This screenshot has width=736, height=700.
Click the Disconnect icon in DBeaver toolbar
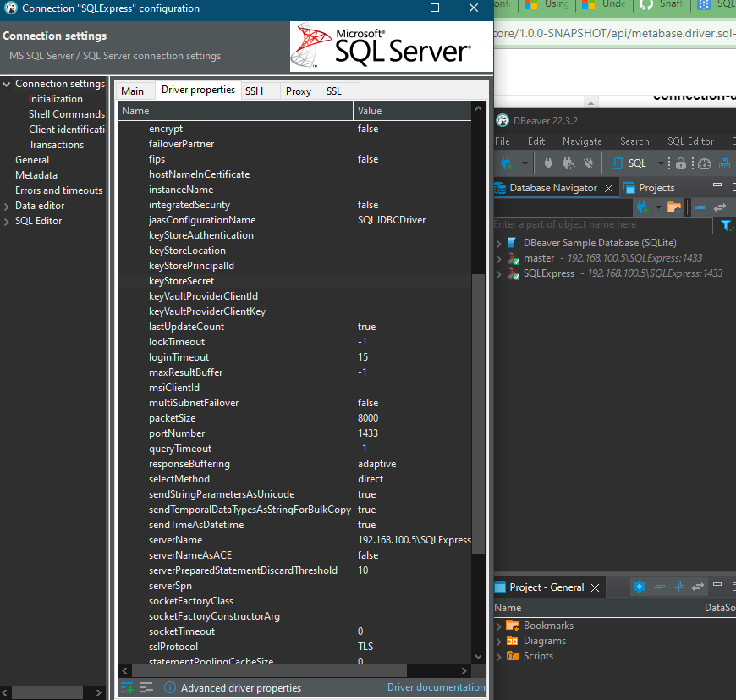click(589, 163)
